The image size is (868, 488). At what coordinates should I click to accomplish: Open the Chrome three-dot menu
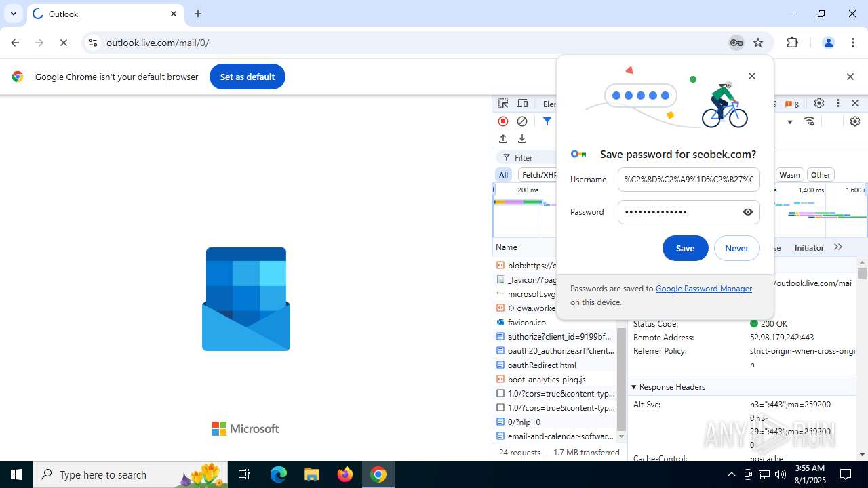pyautogui.click(x=853, y=43)
